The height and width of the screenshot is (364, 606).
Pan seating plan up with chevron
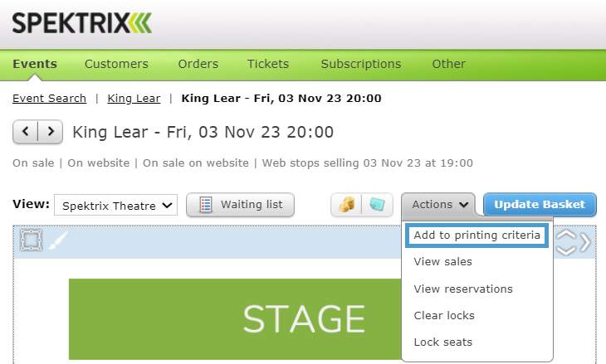point(566,235)
